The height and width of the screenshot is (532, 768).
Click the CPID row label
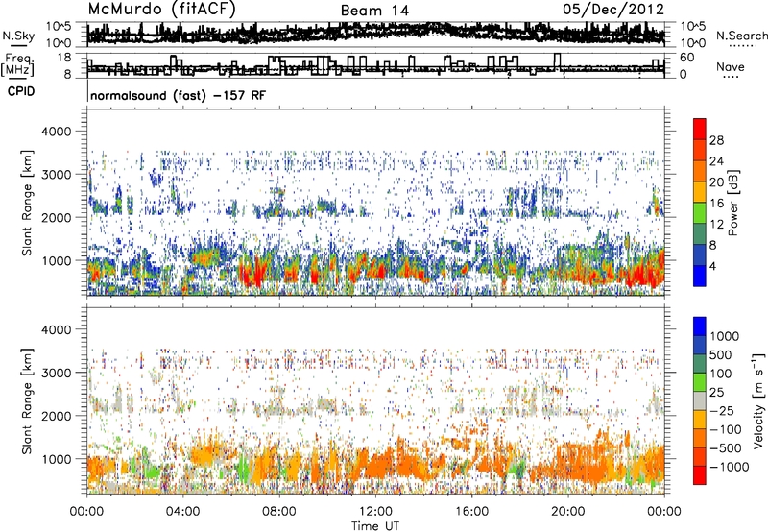pos(21,91)
